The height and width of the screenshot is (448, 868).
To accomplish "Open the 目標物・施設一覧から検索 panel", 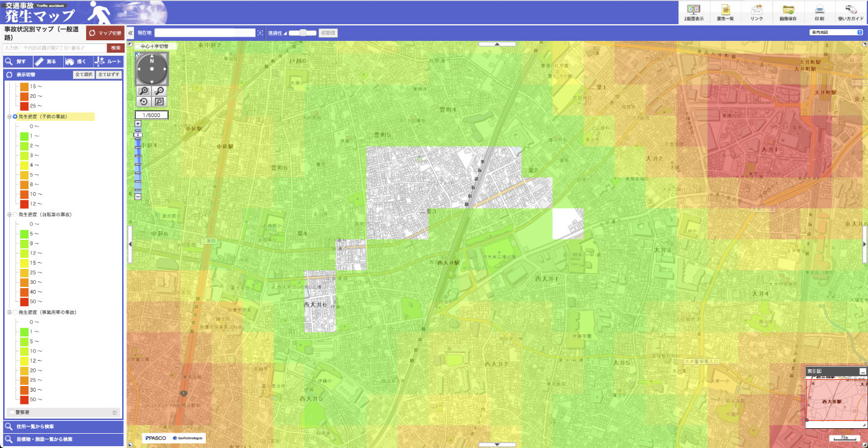I will click(63, 439).
